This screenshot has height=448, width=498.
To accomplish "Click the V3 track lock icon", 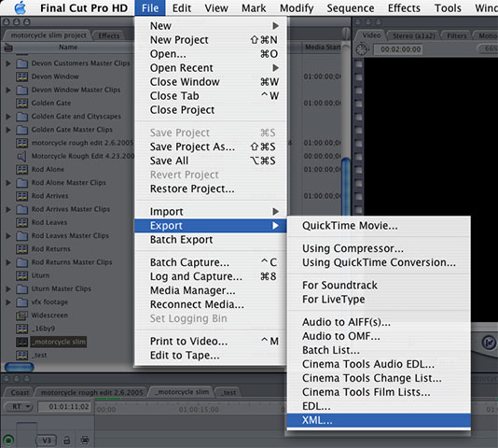I will tap(67, 440).
